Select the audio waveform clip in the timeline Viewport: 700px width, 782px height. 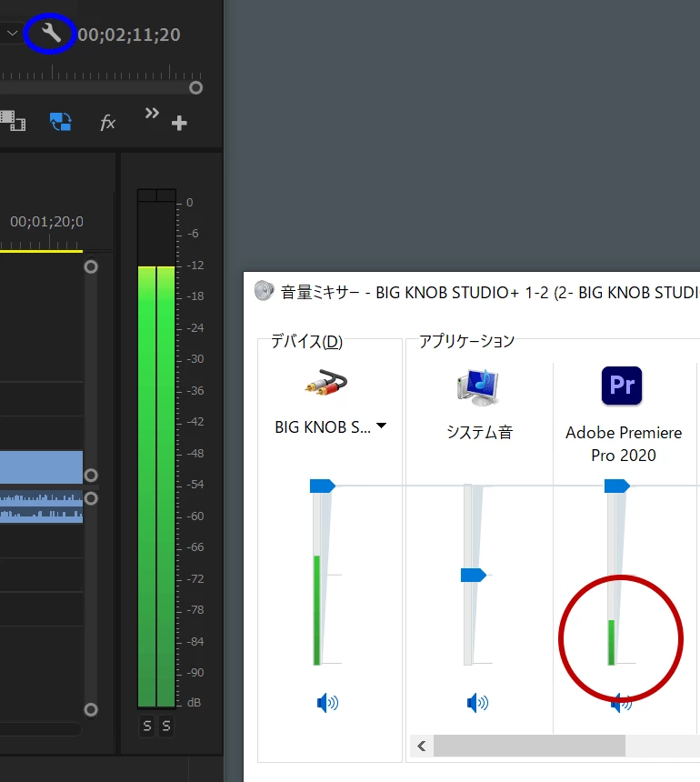coord(42,506)
